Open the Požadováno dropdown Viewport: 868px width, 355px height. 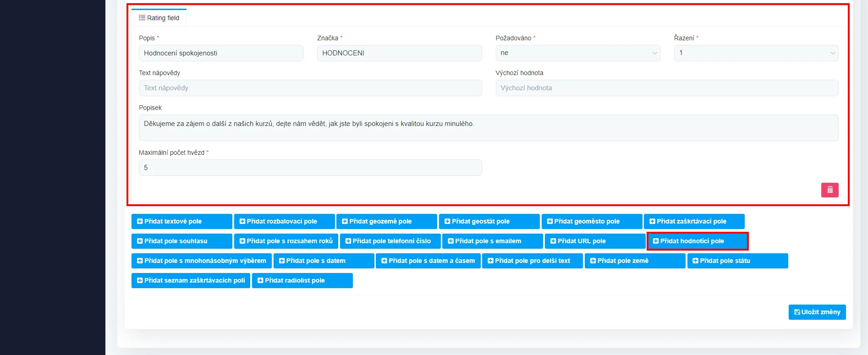577,53
